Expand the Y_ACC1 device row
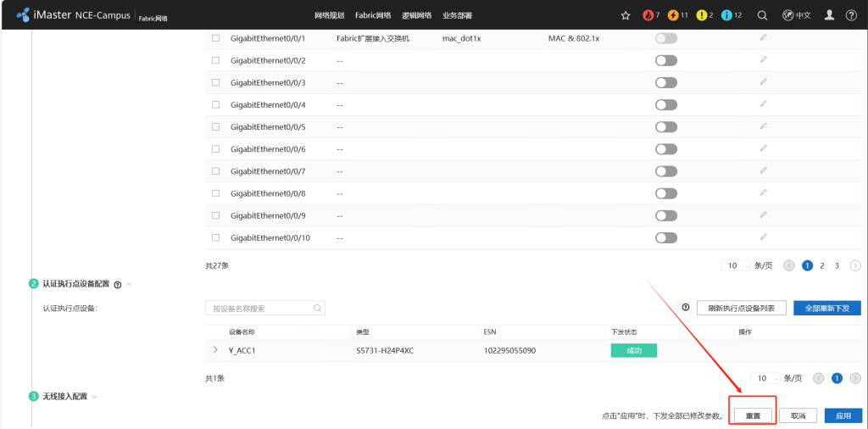Image resolution: width=868 pixels, height=429 pixels. pyautogui.click(x=215, y=349)
